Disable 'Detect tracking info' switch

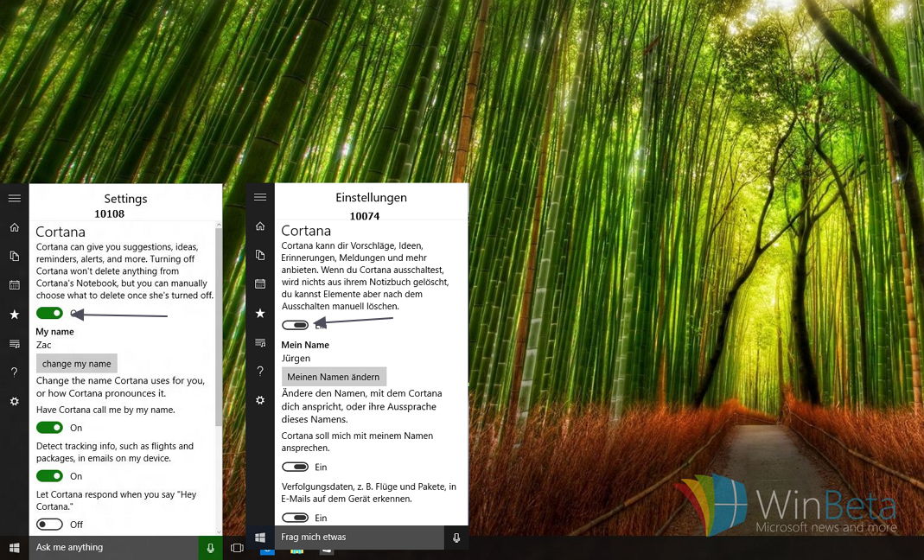tap(49, 475)
